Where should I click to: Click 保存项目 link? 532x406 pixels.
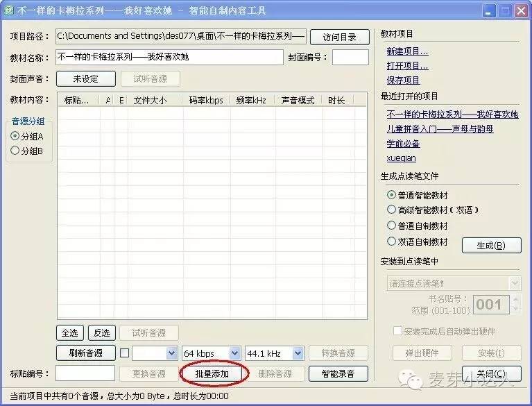tap(403, 81)
